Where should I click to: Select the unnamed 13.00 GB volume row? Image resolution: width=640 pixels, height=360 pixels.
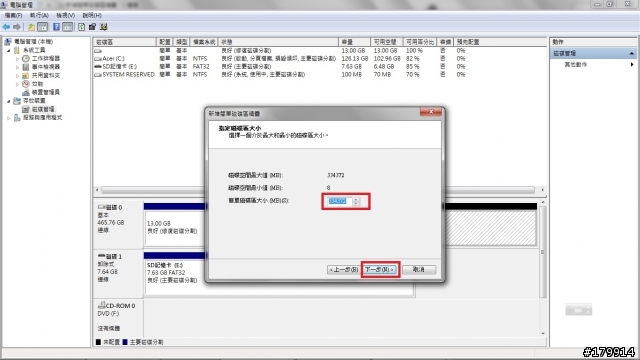[x=281, y=51]
